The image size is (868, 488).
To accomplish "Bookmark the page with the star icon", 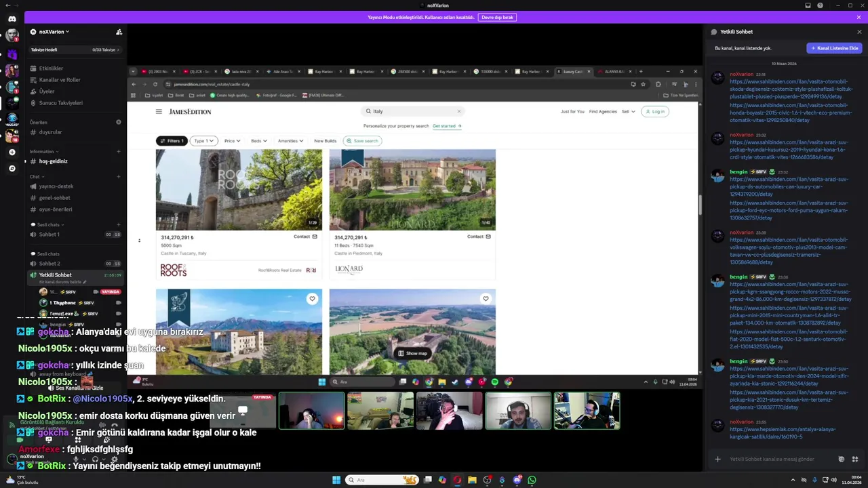I will tap(643, 84).
